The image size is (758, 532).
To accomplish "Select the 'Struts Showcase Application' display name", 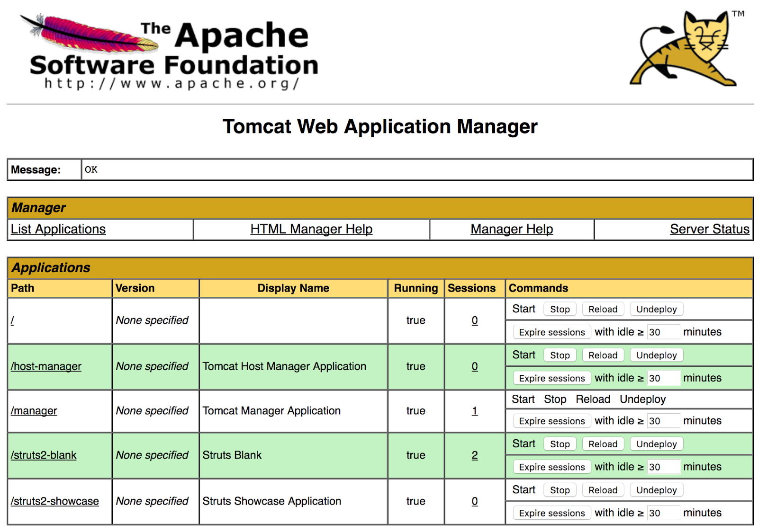I will pos(272,501).
